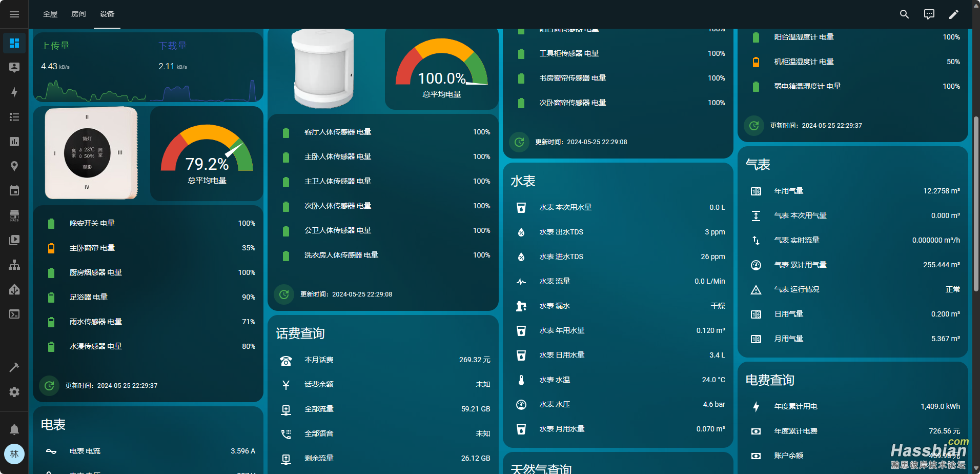Open HACS store in sidebar
The image size is (980, 474).
coord(14,215)
